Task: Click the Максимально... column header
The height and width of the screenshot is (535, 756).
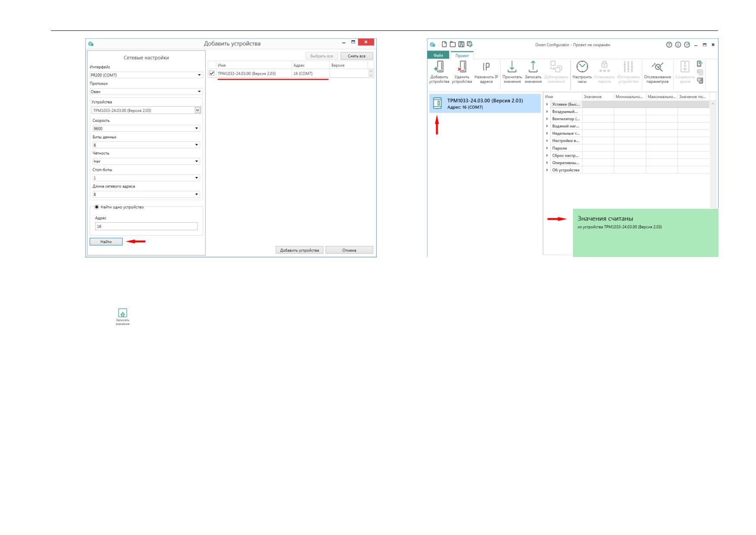Action: 661,97
